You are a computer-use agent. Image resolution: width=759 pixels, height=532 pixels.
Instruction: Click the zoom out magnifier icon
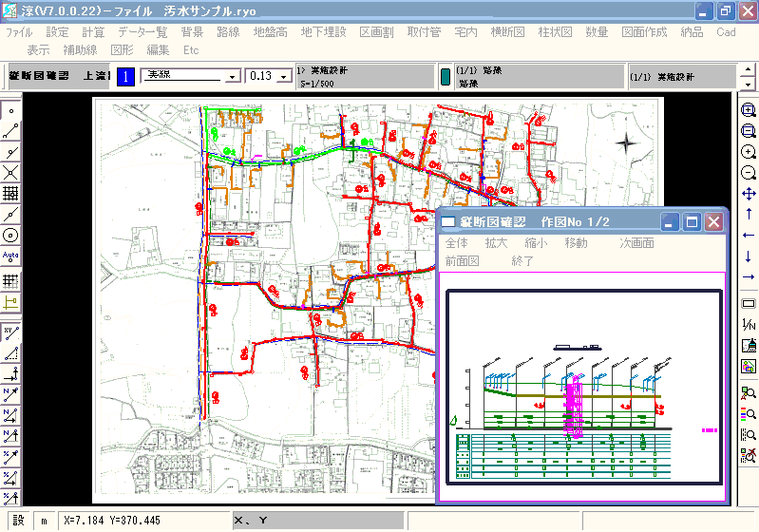(x=749, y=173)
